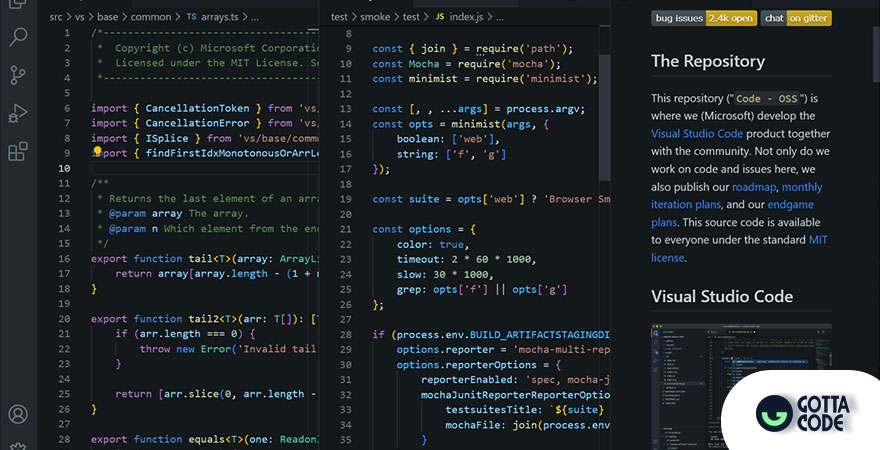Open the 'roadmap' link
The image size is (880, 450).
click(754, 187)
